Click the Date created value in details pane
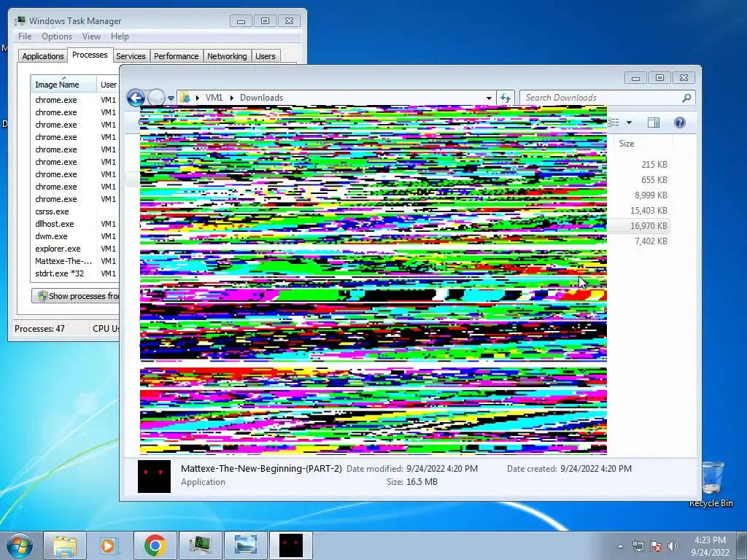747x560 pixels. [x=596, y=469]
